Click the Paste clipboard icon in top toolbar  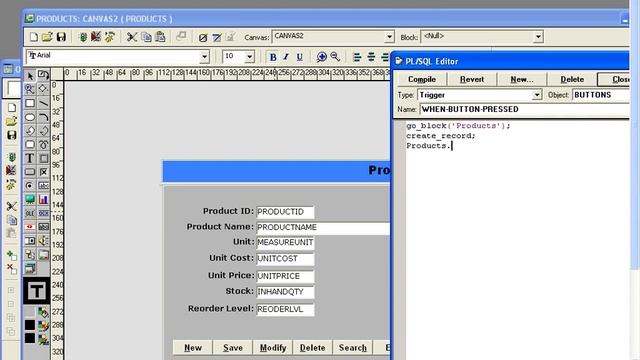(x=160, y=37)
